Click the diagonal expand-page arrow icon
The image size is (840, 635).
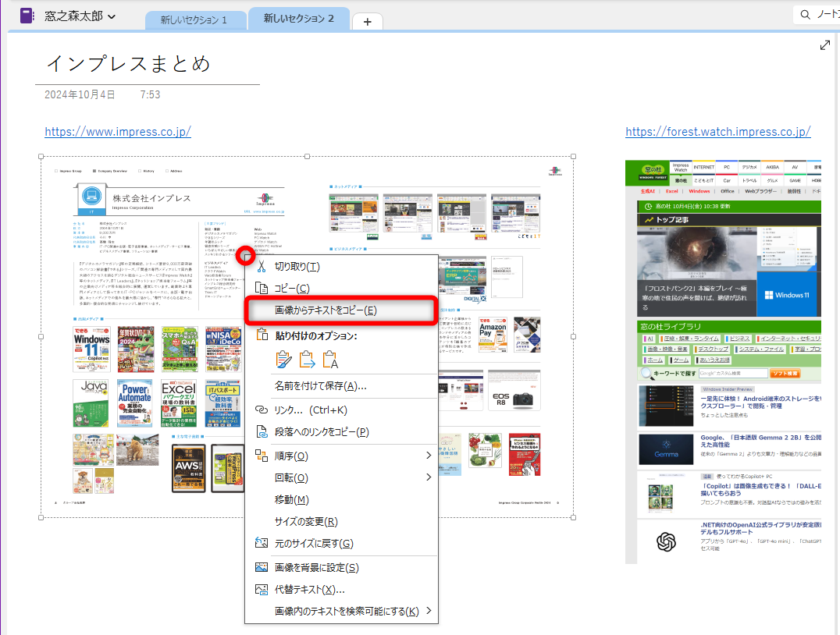[x=825, y=44]
